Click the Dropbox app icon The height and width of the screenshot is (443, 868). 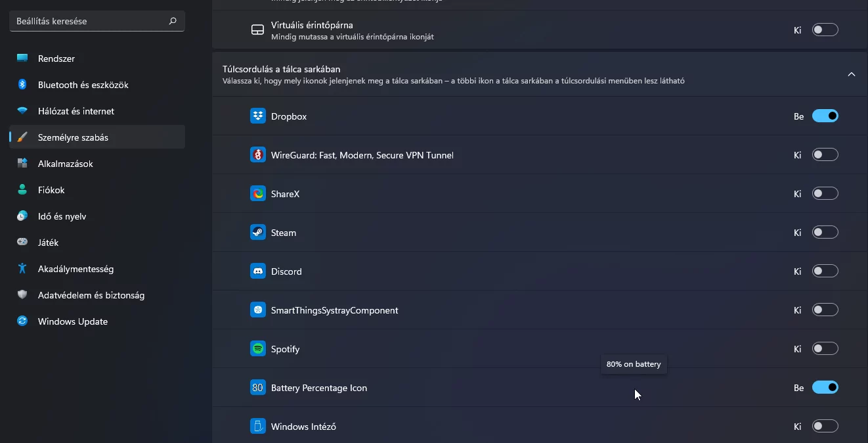258,116
